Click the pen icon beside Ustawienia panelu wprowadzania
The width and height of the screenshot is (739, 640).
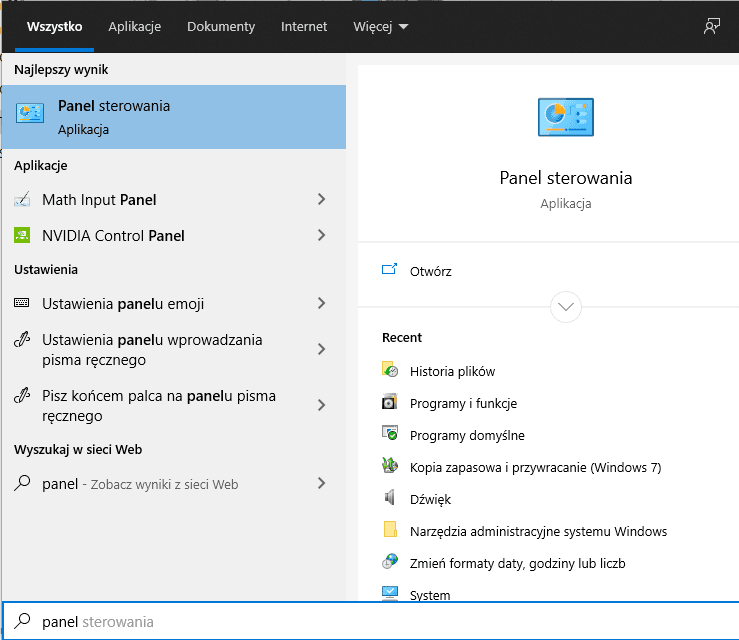pos(22,339)
